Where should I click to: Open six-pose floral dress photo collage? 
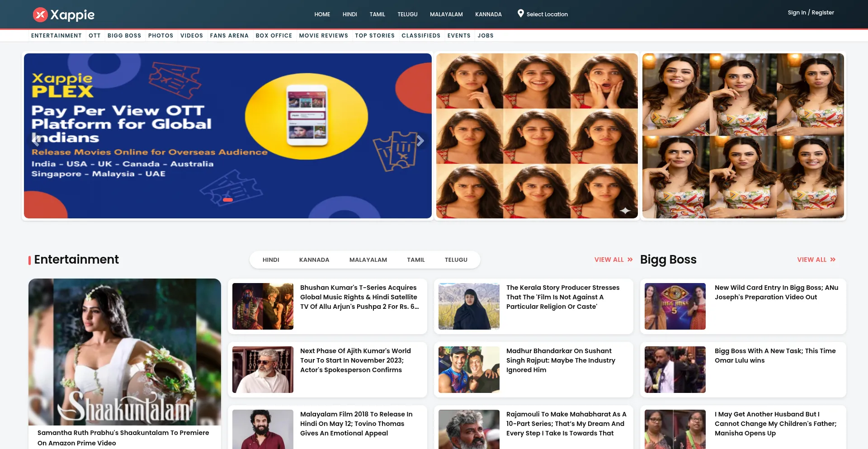(743, 136)
